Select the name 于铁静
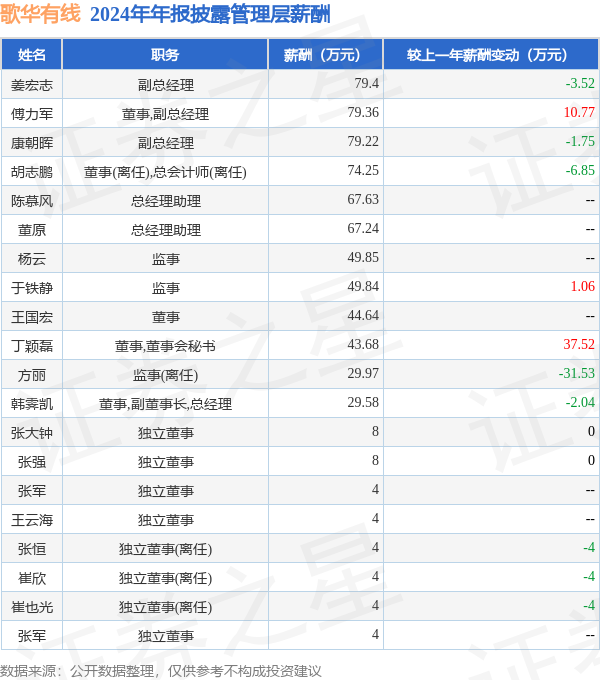 point(32,288)
